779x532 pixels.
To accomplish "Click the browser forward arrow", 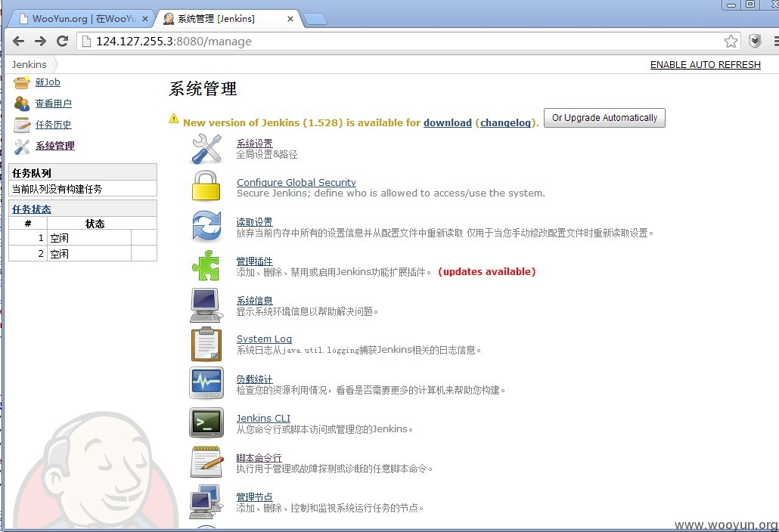I will tap(40, 42).
